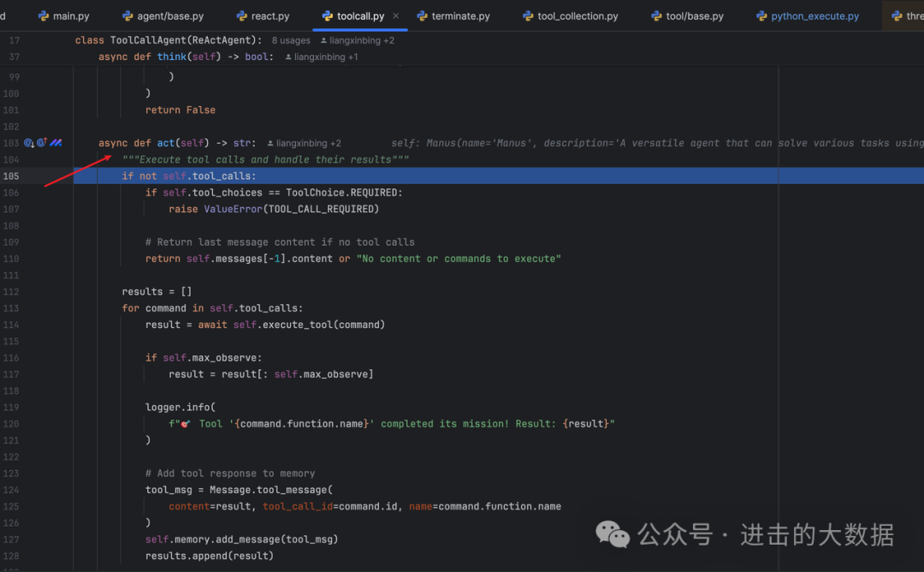Image resolution: width=924 pixels, height=572 pixels.
Task: Click the 'logger.info(' call
Action: (181, 407)
